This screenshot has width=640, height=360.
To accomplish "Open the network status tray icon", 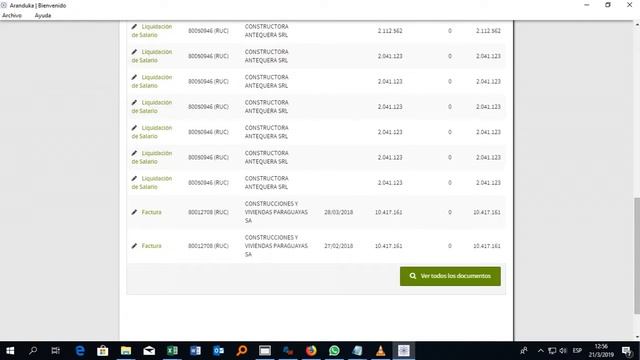I will pyautogui.click(x=552, y=351).
